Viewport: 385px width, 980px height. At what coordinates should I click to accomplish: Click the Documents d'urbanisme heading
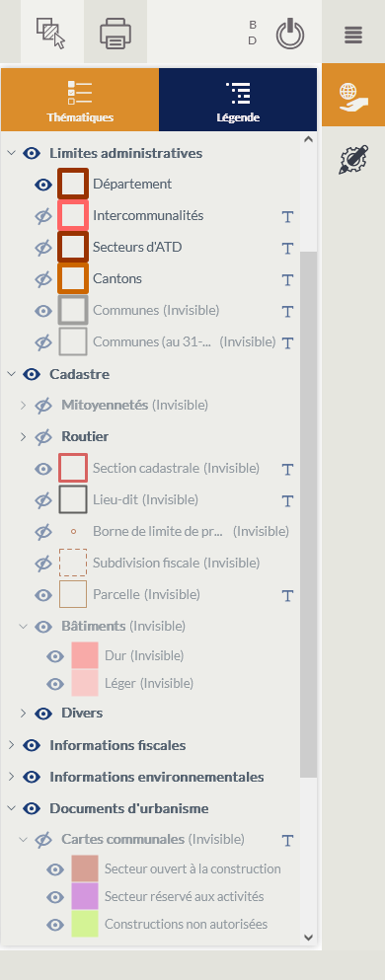click(x=128, y=808)
